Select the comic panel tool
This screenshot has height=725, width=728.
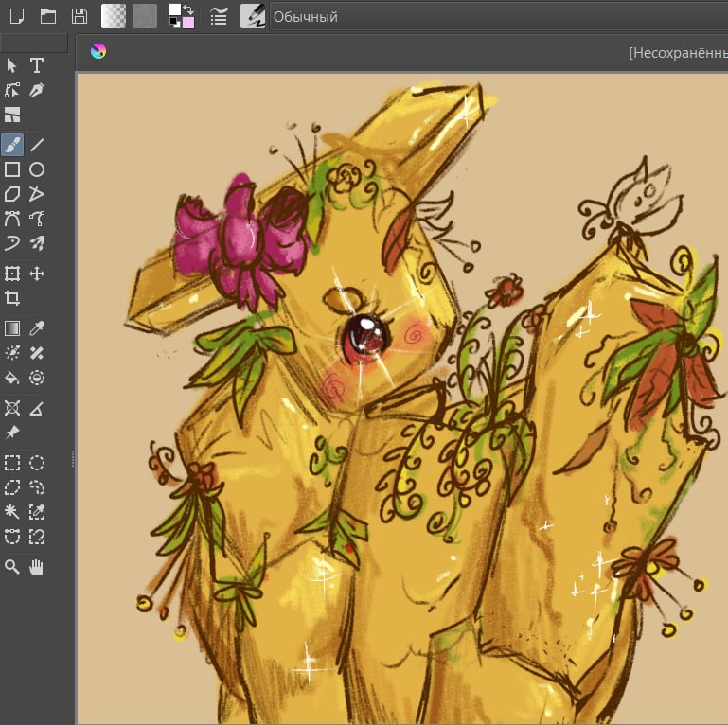point(12,115)
